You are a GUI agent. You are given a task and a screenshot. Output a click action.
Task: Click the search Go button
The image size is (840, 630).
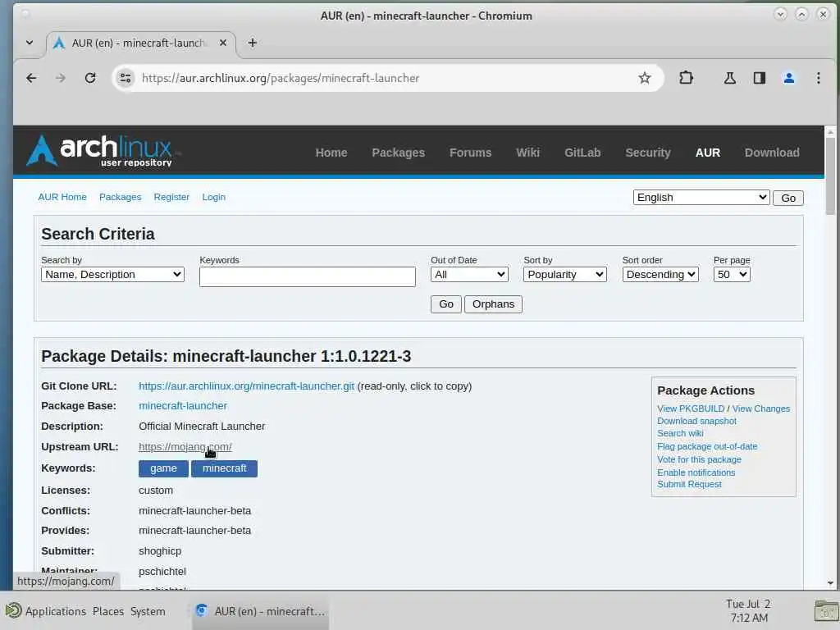pos(445,304)
